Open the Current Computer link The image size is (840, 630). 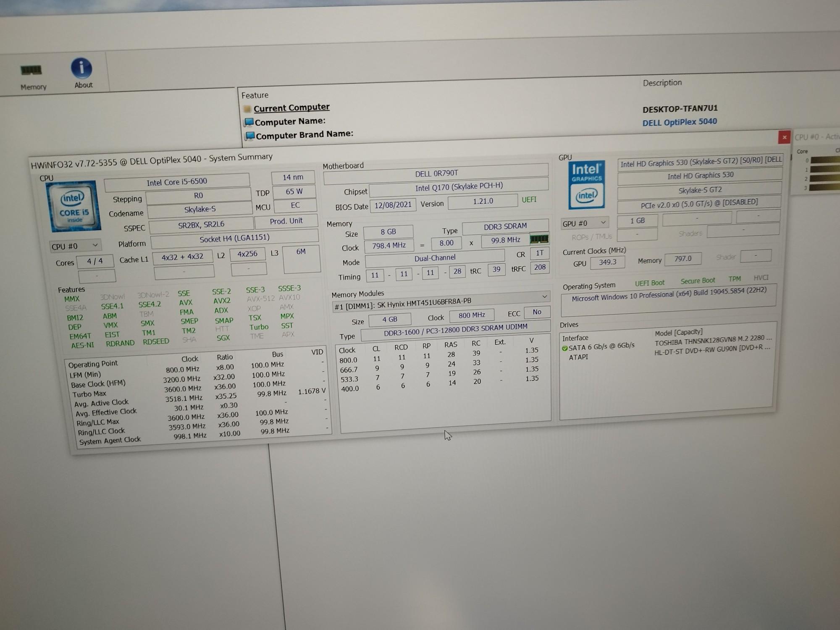point(291,108)
